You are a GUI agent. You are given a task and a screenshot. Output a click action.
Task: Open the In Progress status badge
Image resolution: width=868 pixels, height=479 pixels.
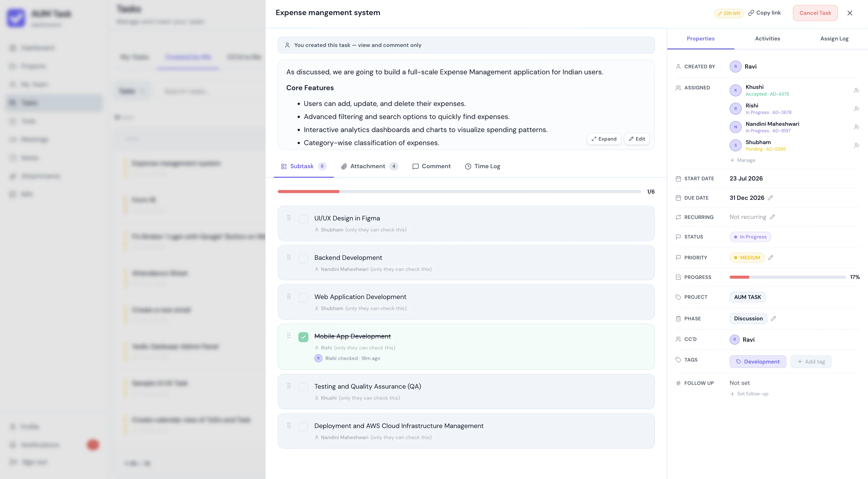[x=750, y=237]
